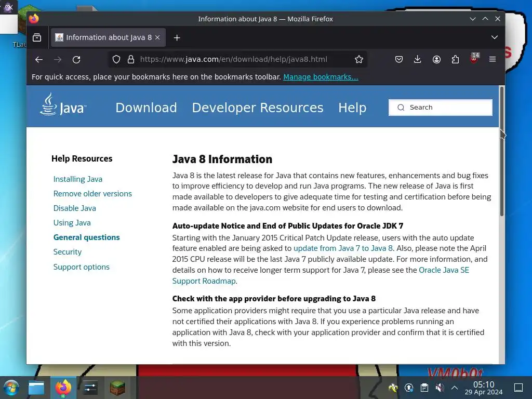Click the magnifier icon in Search box
Screen dimensions: 532x399
(x=401, y=108)
